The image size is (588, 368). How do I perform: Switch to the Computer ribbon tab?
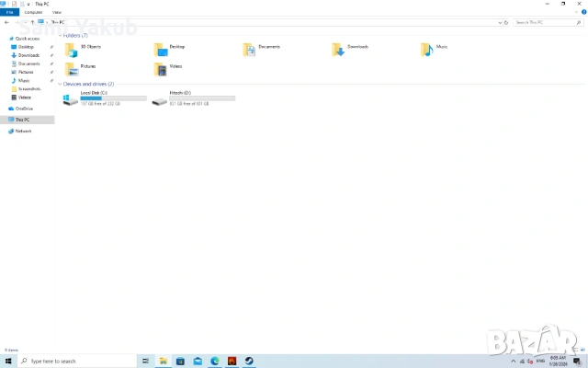33,12
